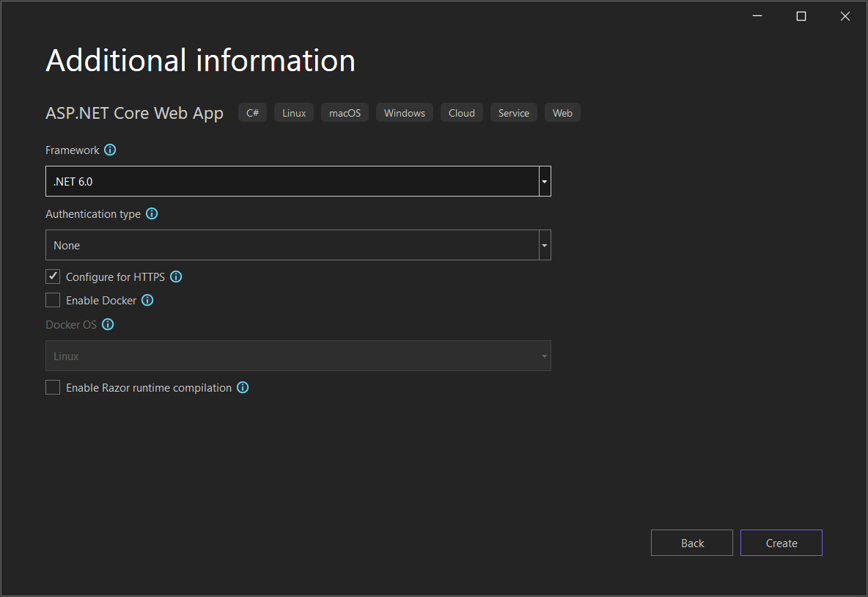This screenshot has height=597, width=868.
Task: Click the Cloud tag
Action: (462, 112)
